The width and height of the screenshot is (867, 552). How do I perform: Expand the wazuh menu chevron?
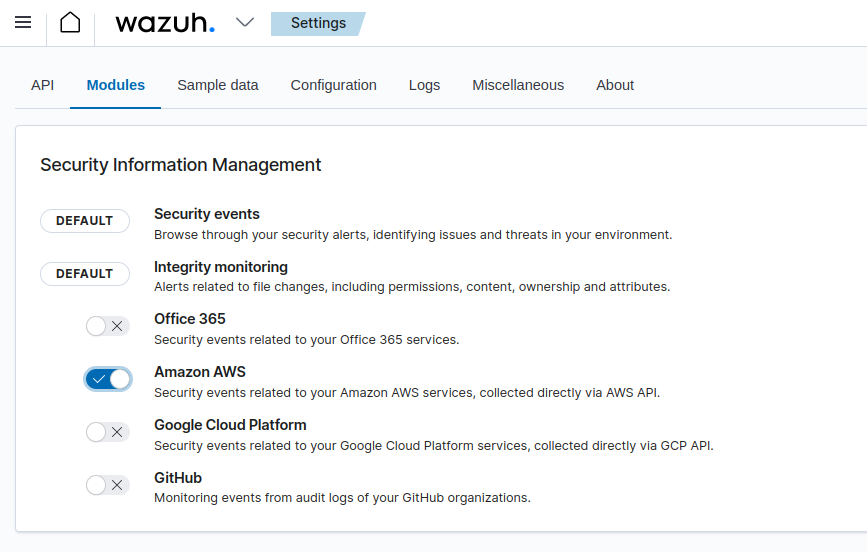(x=244, y=23)
